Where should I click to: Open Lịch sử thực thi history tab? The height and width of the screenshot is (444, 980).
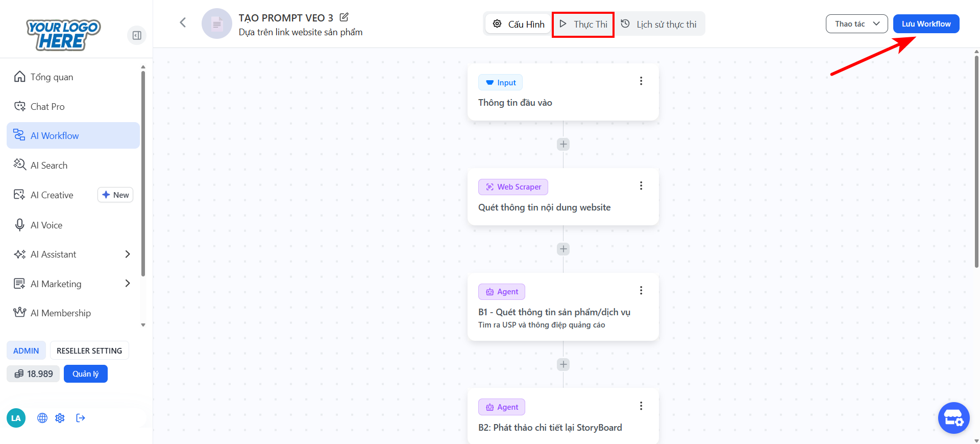coord(659,24)
